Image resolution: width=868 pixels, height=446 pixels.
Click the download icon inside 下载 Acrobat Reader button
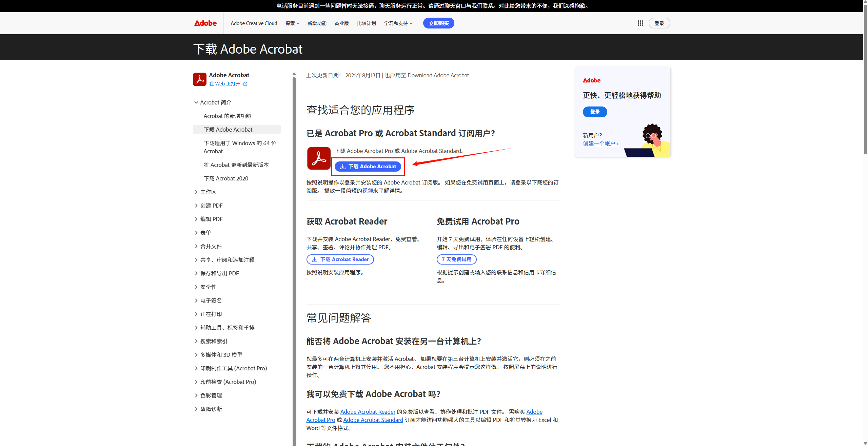[315, 259]
